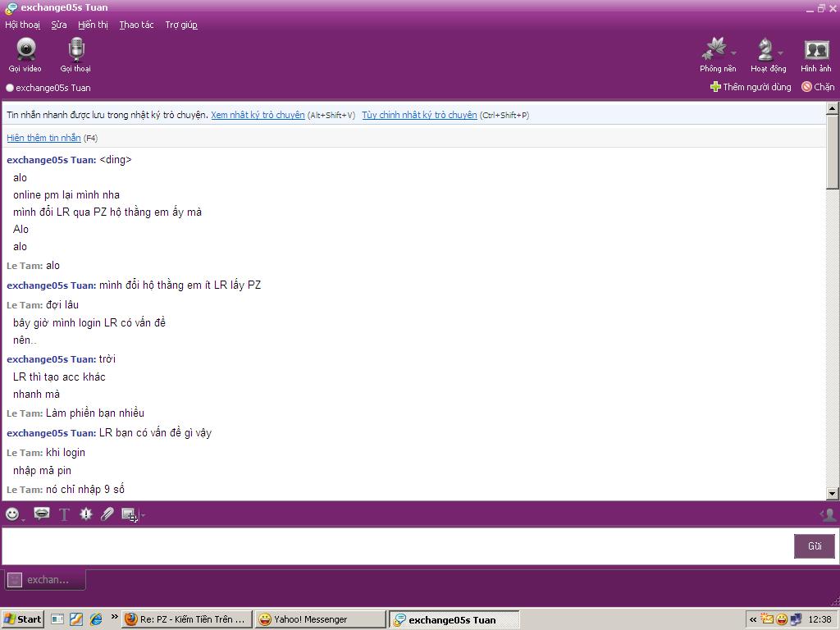
Task: Click the network computers tray icon
Action: click(796, 620)
